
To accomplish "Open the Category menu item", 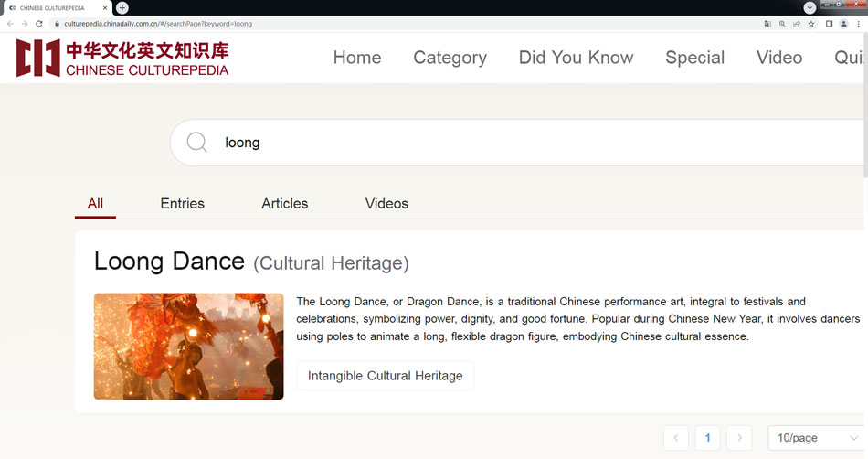I will [x=450, y=58].
